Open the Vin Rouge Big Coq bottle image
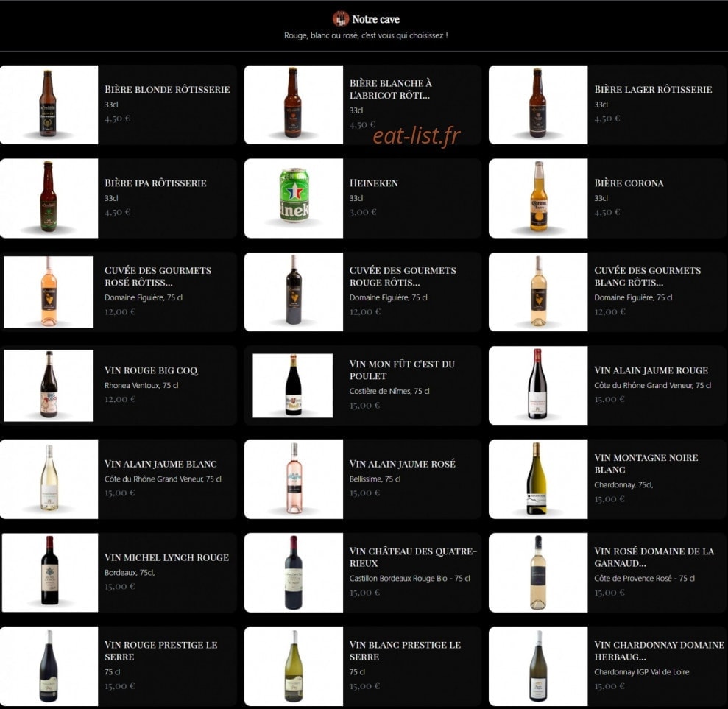This screenshot has height=709, width=728. pyautogui.click(x=49, y=385)
